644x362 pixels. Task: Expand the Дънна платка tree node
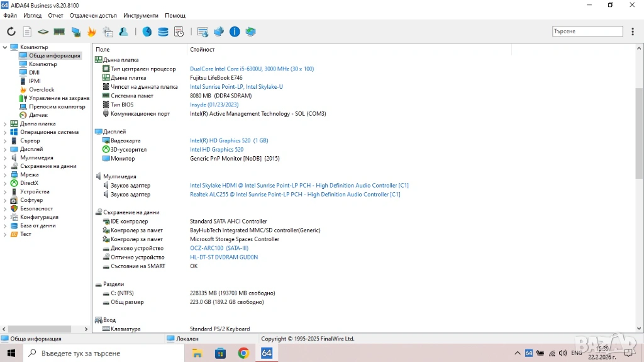tap(5, 124)
